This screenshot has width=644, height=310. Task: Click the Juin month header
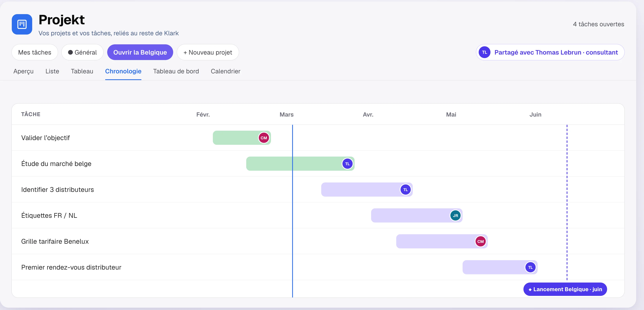click(535, 114)
